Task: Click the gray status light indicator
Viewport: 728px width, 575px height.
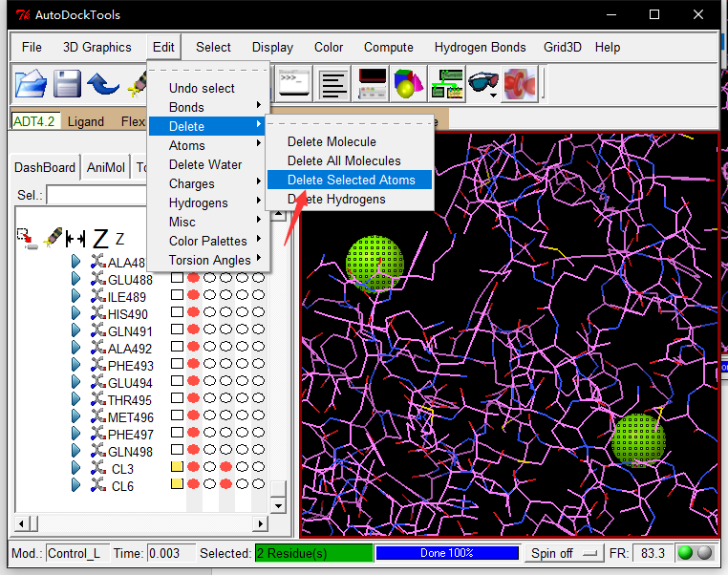Action: pyautogui.click(x=704, y=553)
